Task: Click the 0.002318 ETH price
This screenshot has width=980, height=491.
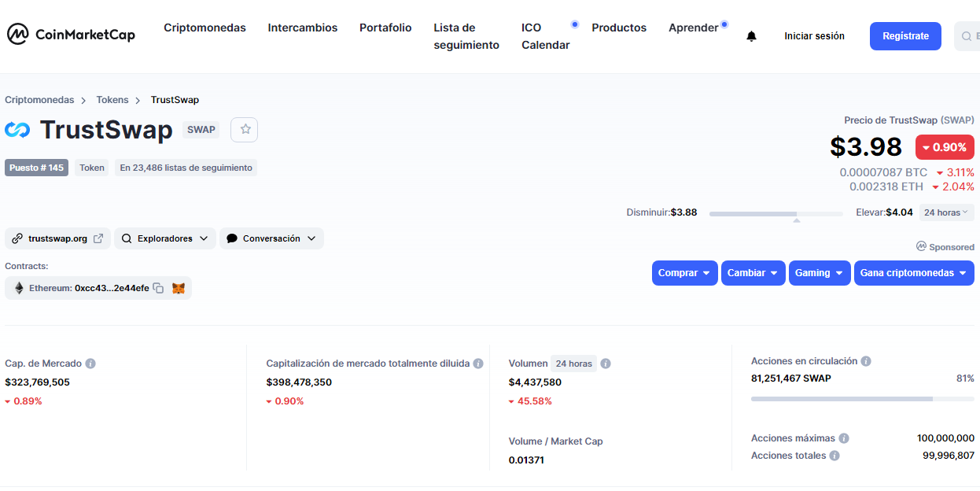Action: 886,187
